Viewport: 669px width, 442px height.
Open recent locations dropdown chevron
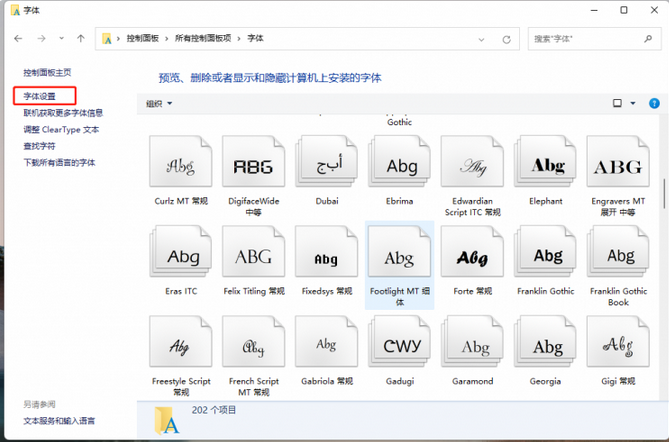61,38
